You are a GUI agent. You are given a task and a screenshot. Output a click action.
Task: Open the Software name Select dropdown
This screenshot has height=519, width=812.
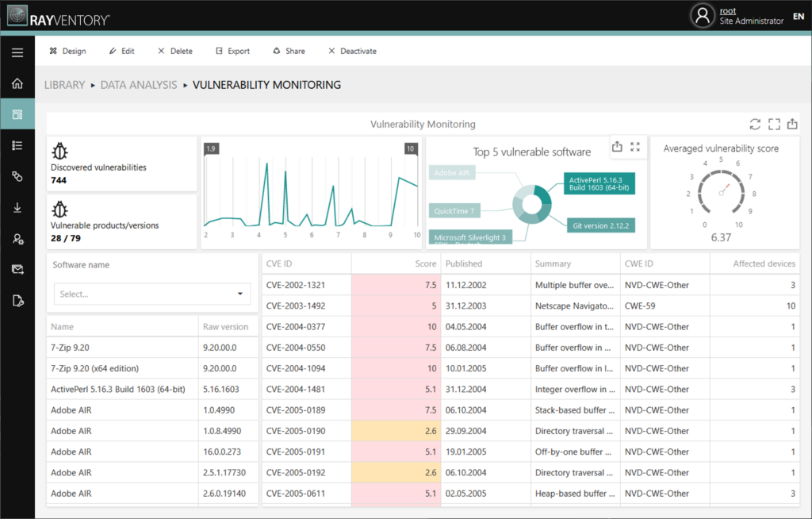coord(152,294)
